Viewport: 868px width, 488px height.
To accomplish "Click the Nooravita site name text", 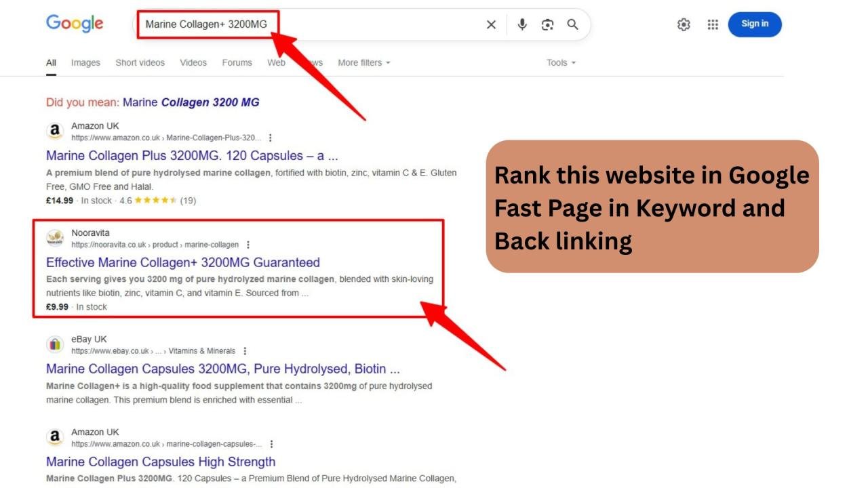I will point(90,233).
